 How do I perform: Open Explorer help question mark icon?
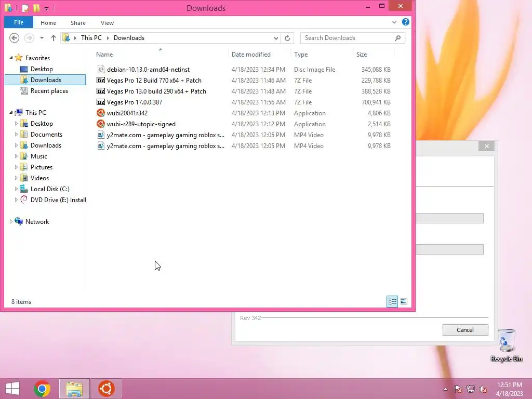click(x=405, y=22)
